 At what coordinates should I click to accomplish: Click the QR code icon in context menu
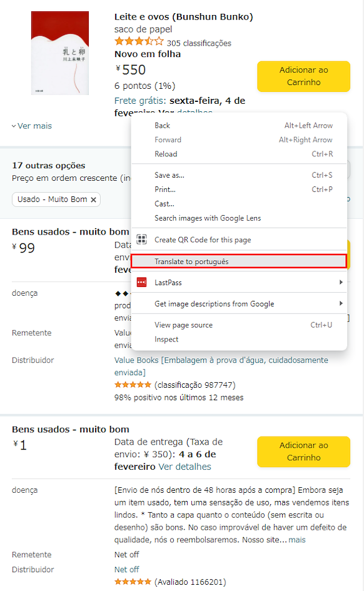142,240
